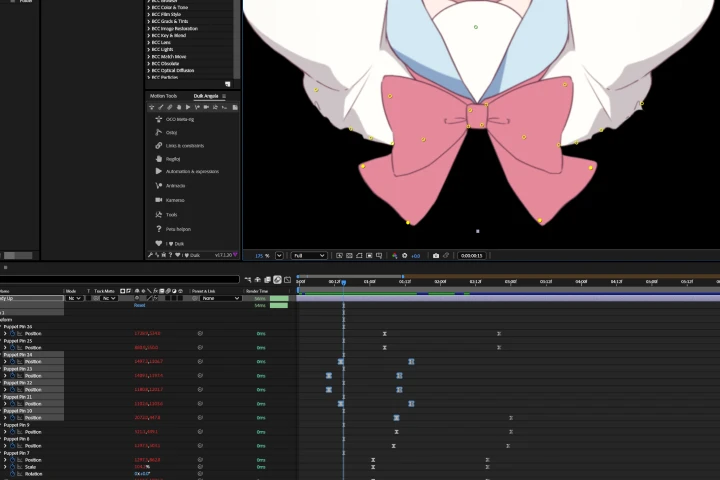Click camera icon in Duik top toolbar
The height and width of the screenshot is (480, 720).
coord(206,107)
